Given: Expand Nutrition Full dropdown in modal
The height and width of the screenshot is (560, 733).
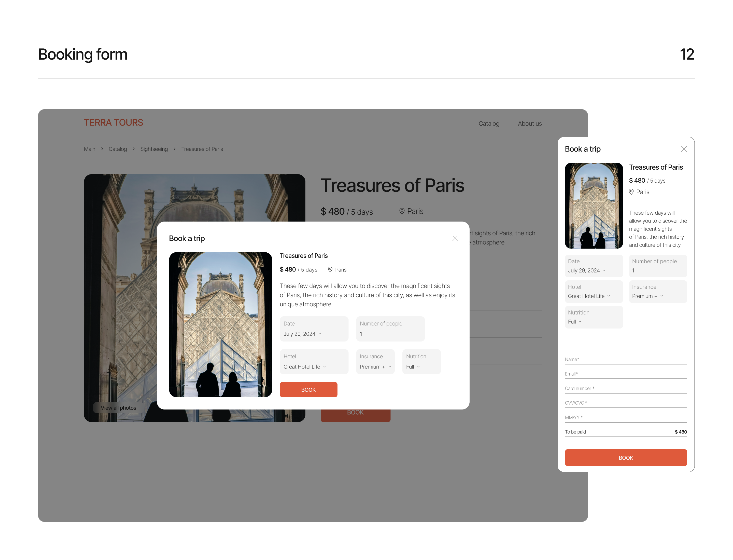Looking at the screenshot, I should pos(421,362).
